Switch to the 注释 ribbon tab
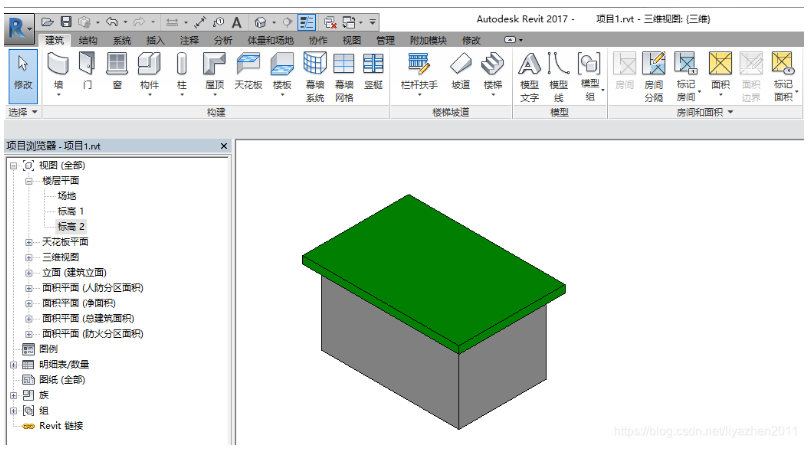Image resolution: width=809 pixels, height=450 pixels. (189, 40)
